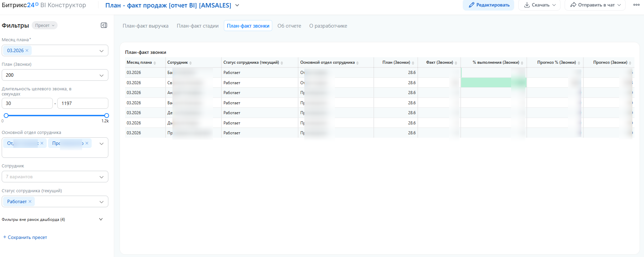Image resolution: width=644 pixels, height=257 pixels.
Task: Open the О разработчике tab
Action: 328,26
